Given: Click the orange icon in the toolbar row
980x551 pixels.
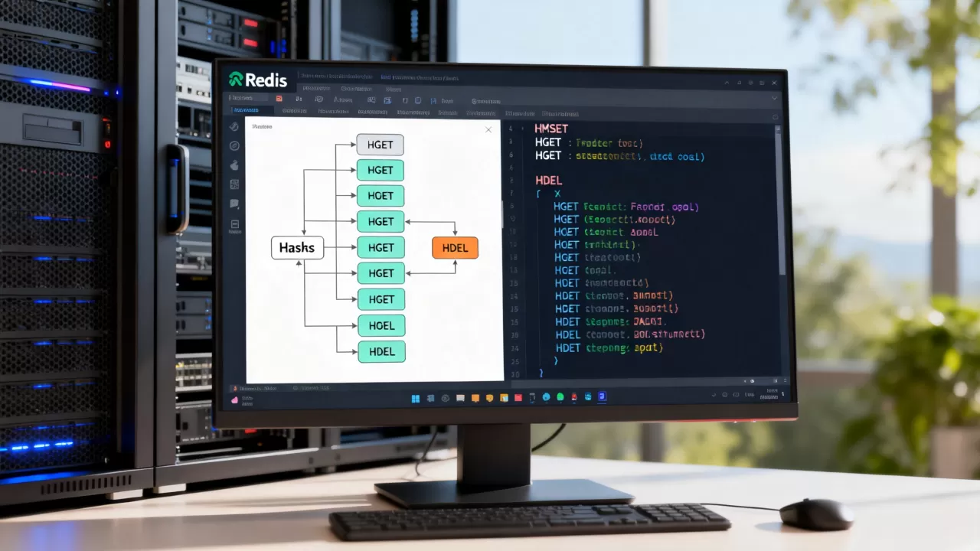Looking at the screenshot, I should [x=279, y=99].
